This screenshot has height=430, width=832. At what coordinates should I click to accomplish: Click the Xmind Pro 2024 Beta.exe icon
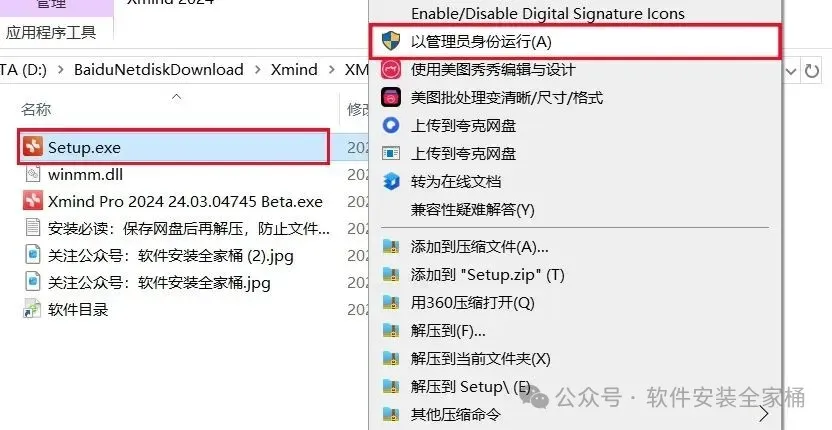point(33,200)
